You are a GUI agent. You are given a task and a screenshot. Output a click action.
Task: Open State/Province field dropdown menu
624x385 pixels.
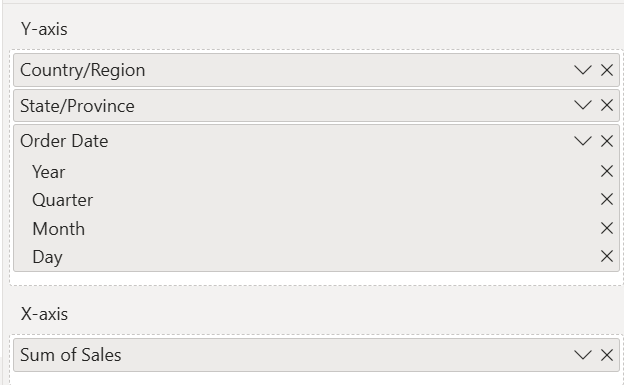[583, 106]
